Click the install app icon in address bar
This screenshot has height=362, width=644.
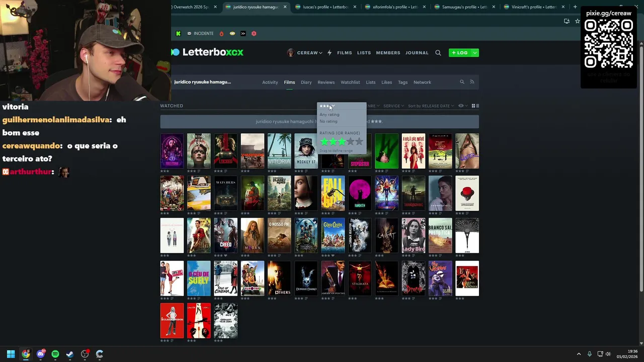(567, 21)
